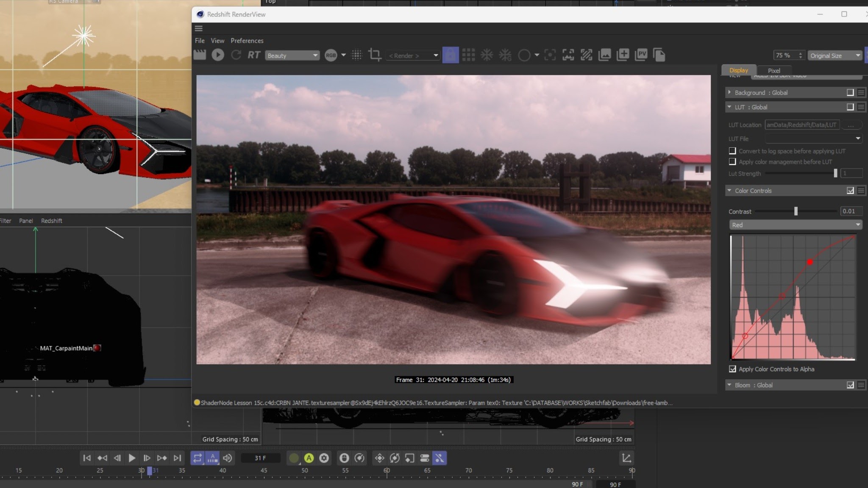Start the Redshift IPR render play button
Image resolution: width=868 pixels, height=488 pixels.
click(218, 55)
